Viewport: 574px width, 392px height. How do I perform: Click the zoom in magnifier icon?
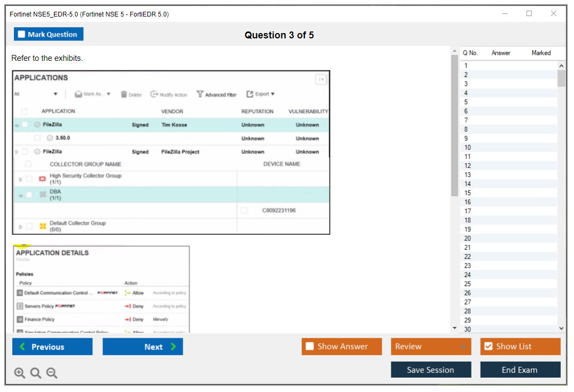point(20,373)
